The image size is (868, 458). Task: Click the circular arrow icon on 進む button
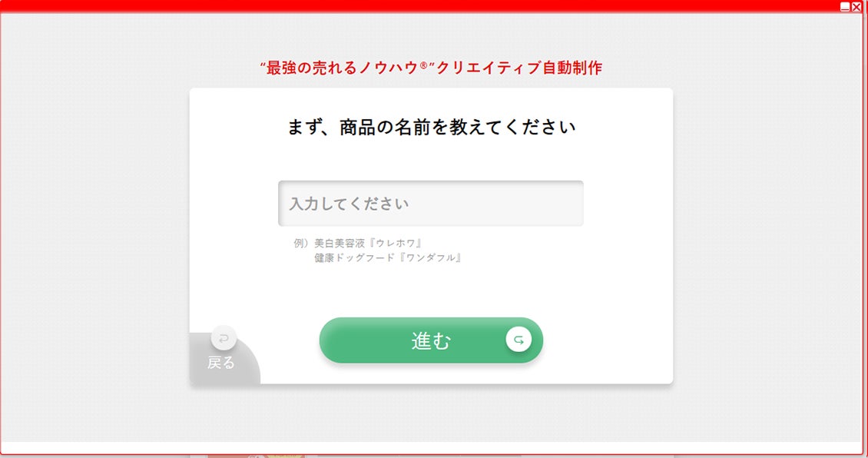518,340
